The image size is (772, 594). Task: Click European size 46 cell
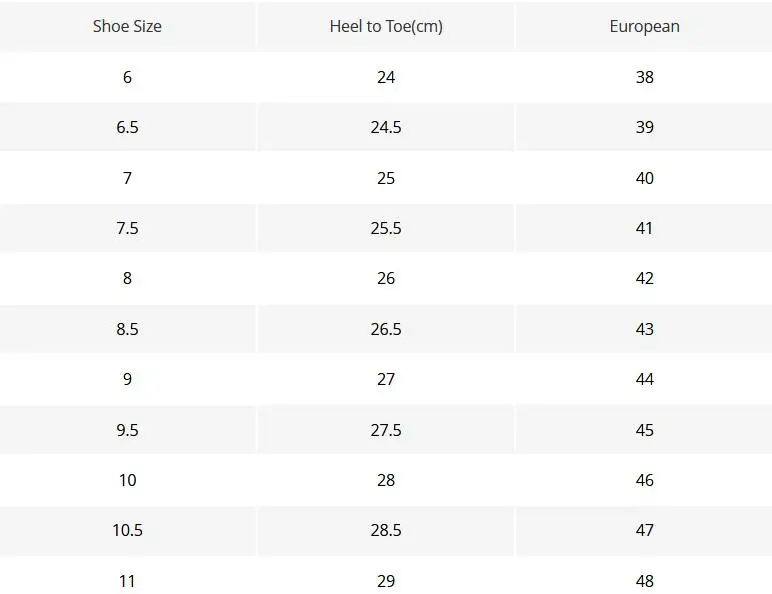click(x=644, y=480)
